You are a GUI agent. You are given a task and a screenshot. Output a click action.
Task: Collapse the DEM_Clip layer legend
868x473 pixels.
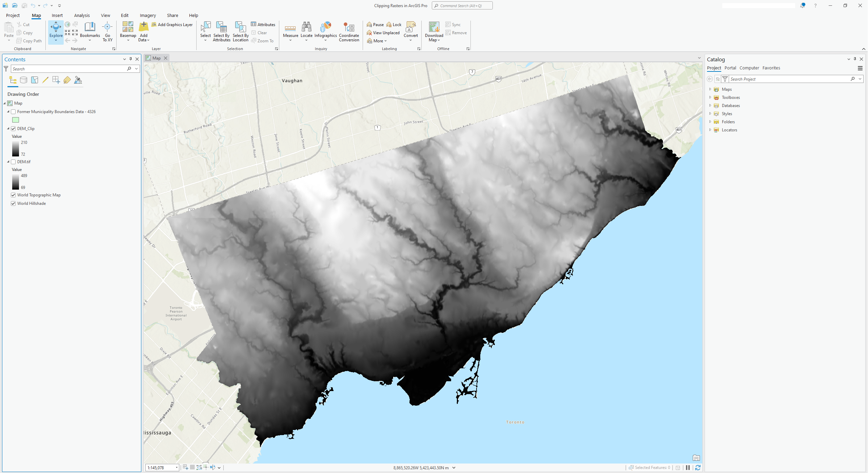point(8,129)
